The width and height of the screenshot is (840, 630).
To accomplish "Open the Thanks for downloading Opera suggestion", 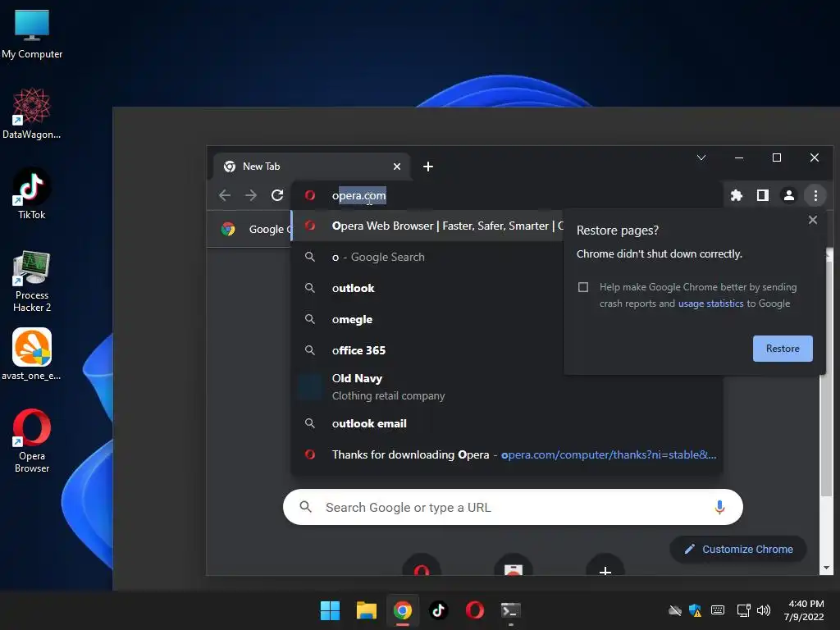I will pos(506,454).
